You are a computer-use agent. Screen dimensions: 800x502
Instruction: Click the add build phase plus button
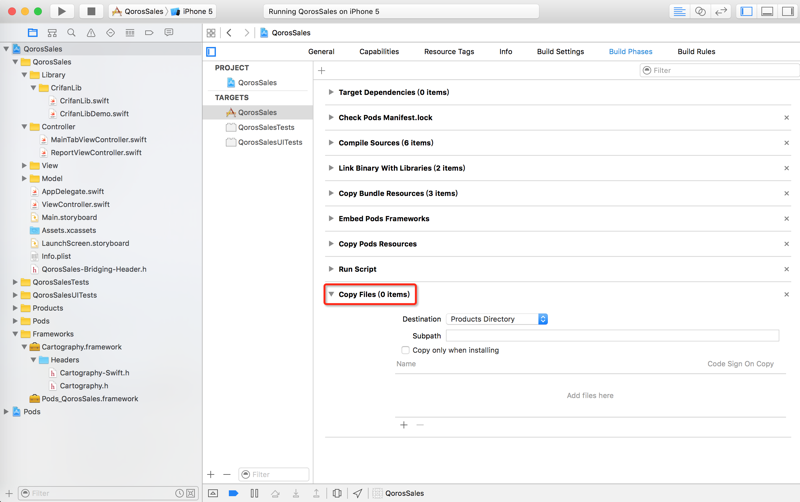point(321,70)
